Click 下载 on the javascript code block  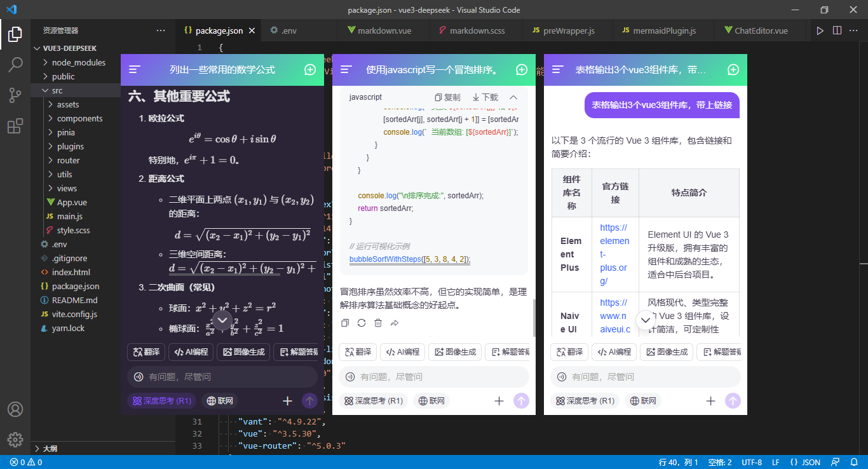pos(485,97)
